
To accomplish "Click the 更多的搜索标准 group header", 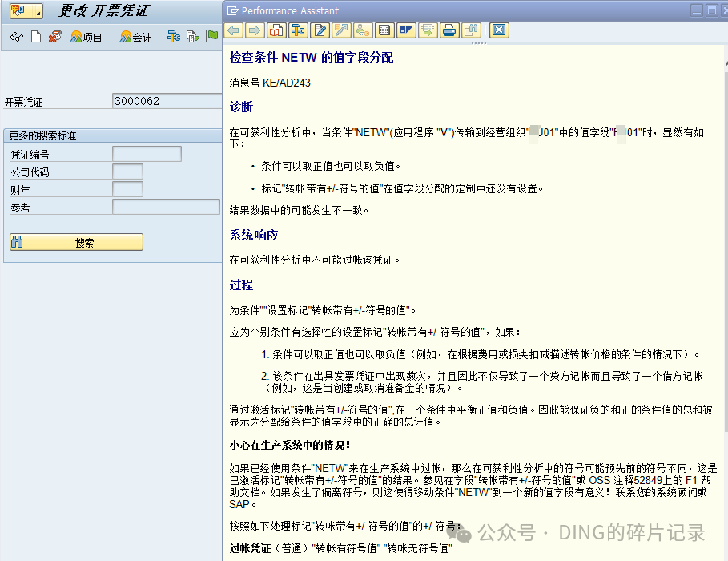I will tap(113, 135).
